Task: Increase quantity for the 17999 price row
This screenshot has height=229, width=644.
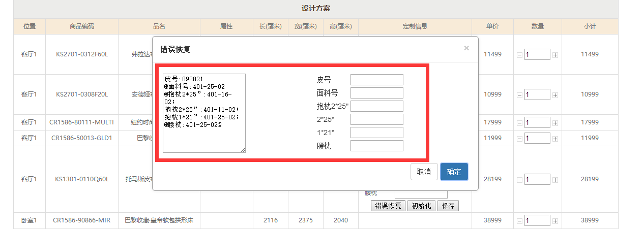Action: (555, 123)
